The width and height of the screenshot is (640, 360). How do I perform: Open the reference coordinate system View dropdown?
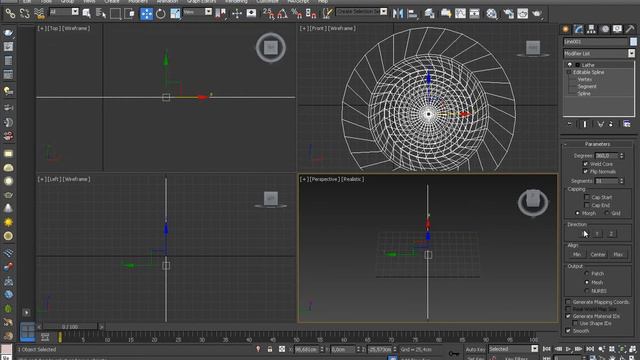tap(208, 12)
